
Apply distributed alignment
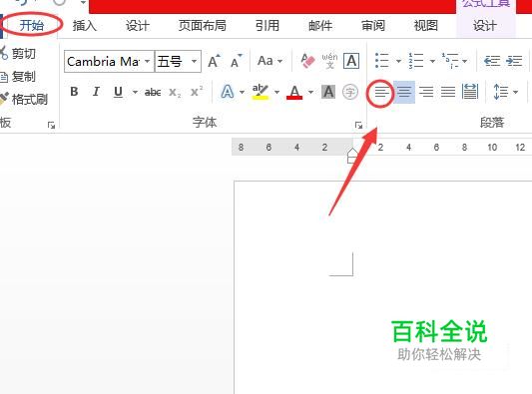point(470,92)
